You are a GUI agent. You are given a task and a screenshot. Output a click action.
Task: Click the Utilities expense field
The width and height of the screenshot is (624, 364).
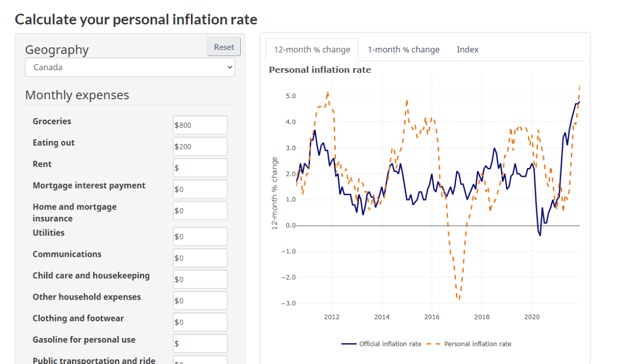pos(200,236)
